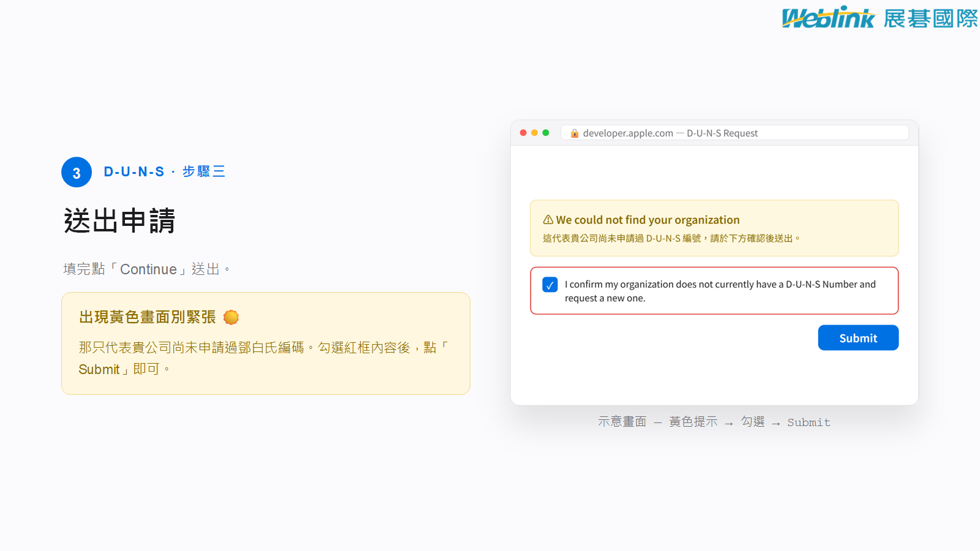Click the Weblink logo at top right

pos(829,18)
